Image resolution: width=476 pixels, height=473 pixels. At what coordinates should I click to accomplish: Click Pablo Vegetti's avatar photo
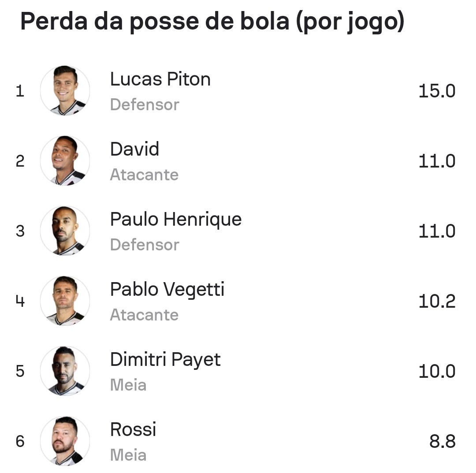click(65, 301)
